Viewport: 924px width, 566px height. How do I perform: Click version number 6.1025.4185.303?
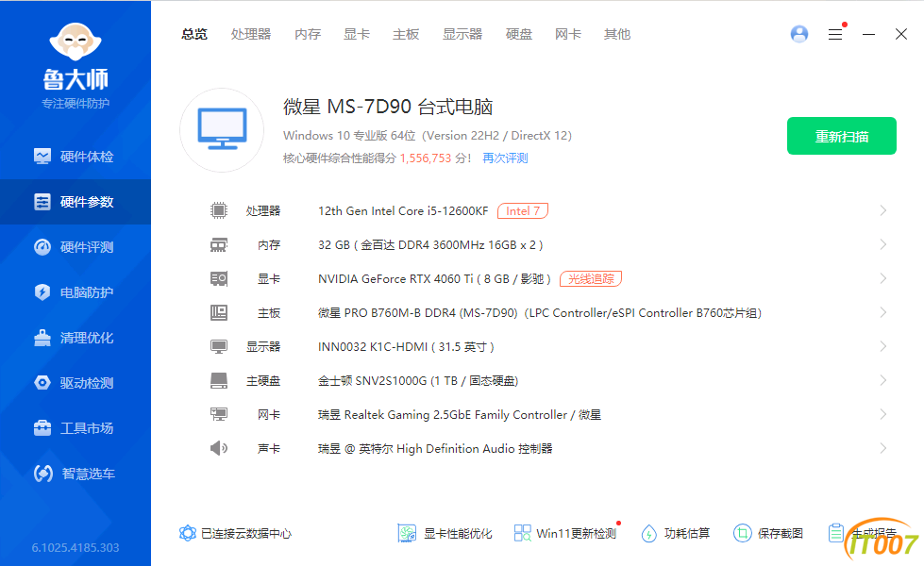pos(76,548)
